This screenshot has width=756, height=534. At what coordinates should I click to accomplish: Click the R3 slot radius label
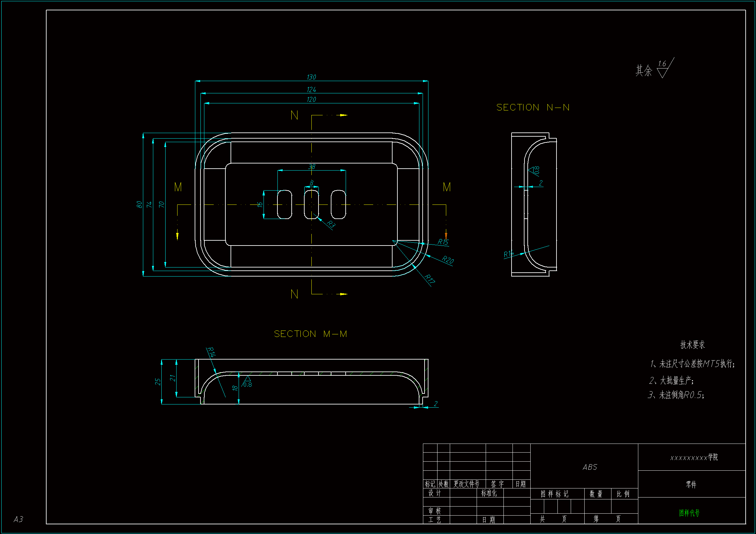[331, 225]
